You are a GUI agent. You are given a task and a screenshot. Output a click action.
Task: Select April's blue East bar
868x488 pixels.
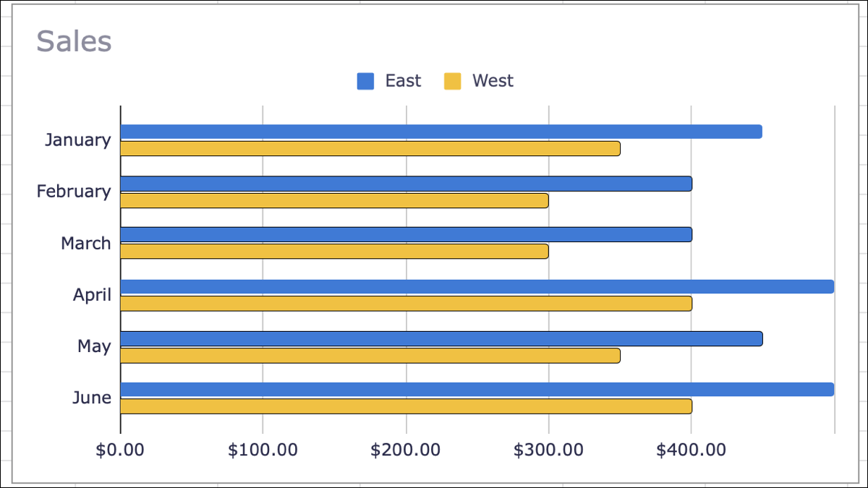coord(477,287)
